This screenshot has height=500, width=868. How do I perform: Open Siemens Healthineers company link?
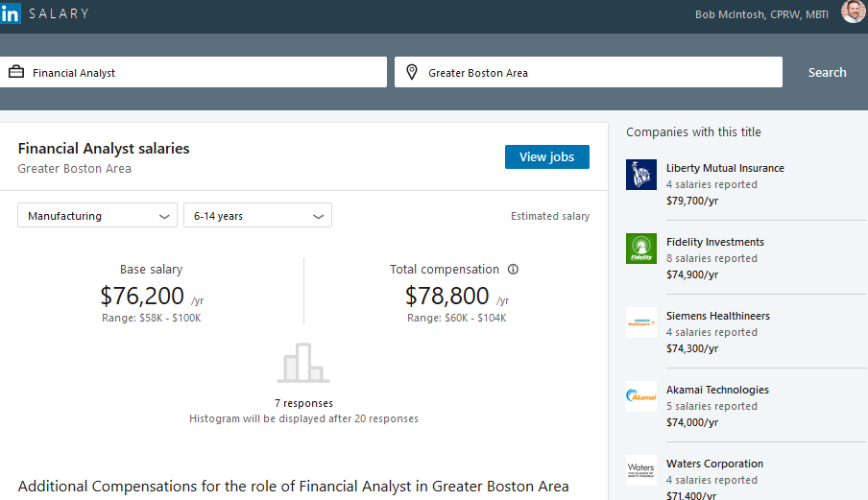[718, 316]
